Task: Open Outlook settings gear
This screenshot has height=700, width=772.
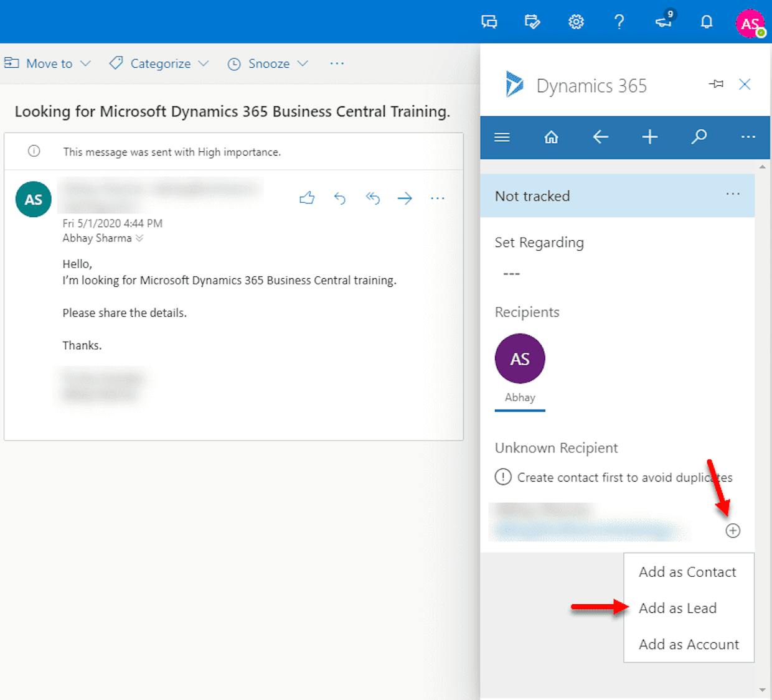Action: (x=576, y=22)
